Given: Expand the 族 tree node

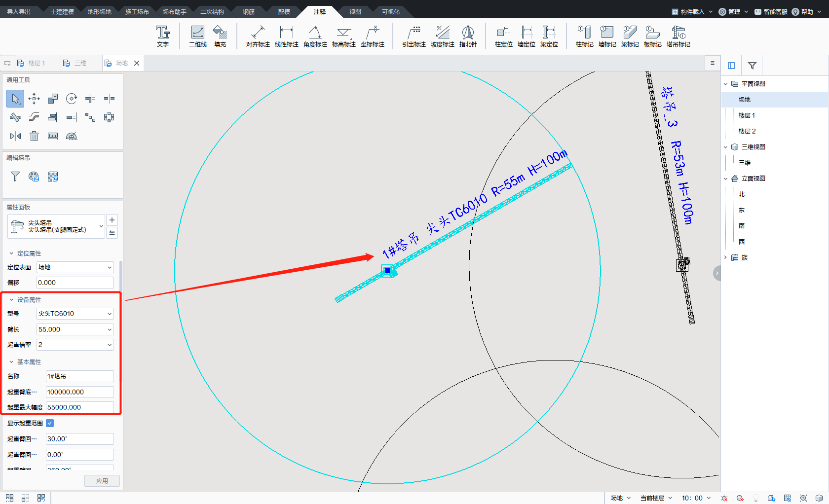Looking at the screenshot, I should pos(725,257).
